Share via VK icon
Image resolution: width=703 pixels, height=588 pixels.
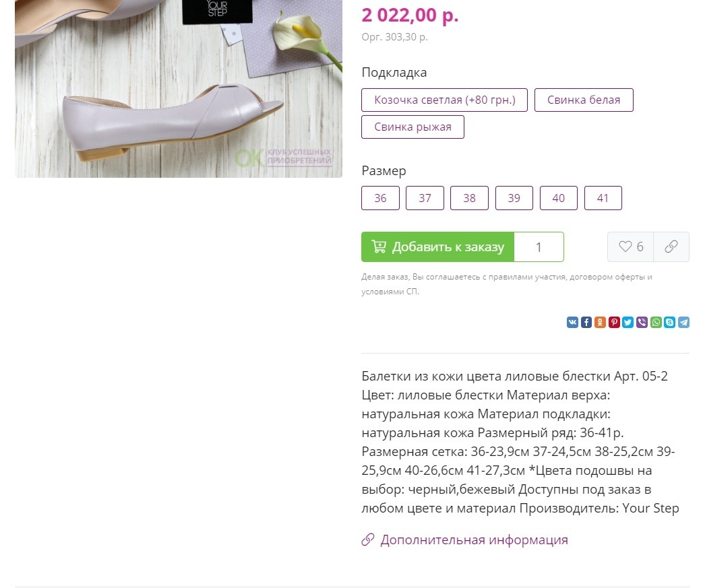click(572, 322)
